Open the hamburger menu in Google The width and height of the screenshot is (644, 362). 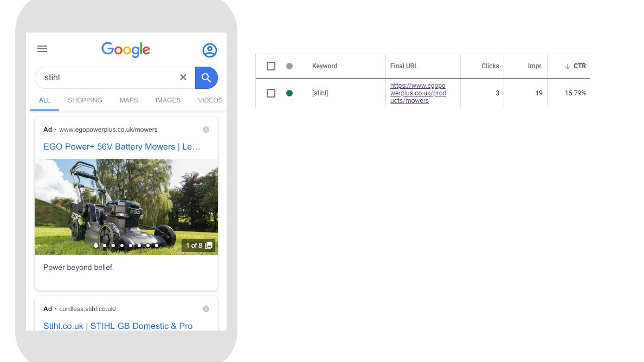[x=42, y=49]
